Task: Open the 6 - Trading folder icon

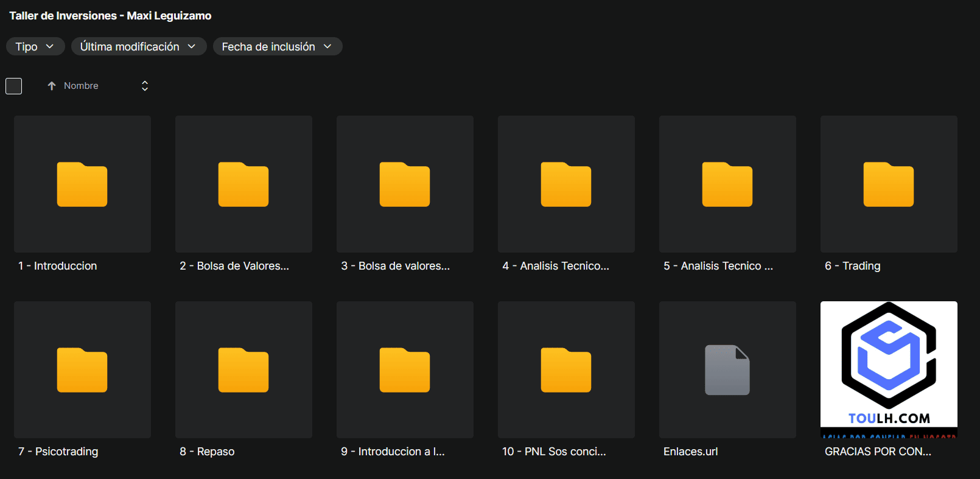Action: pyautogui.click(x=889, y=184)
